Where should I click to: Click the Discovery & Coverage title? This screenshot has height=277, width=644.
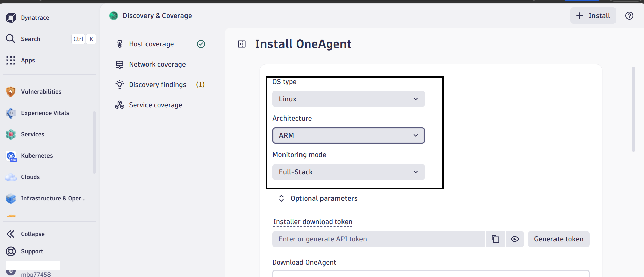click(157, 16)
